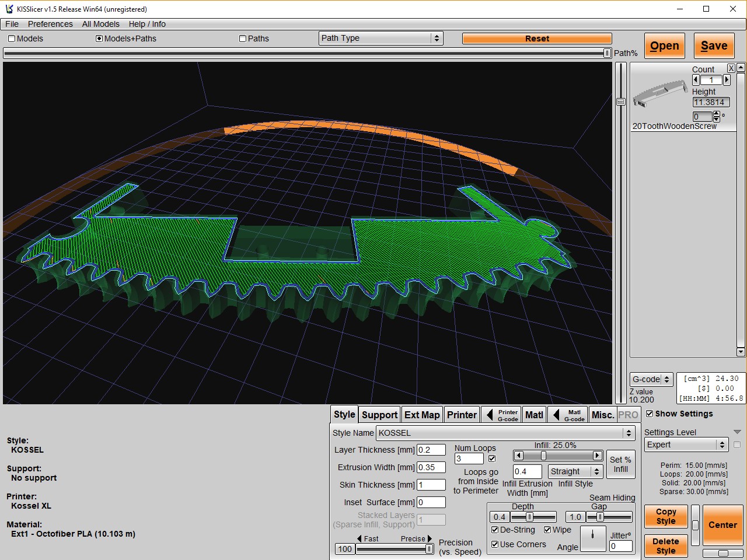Click the seam Angle dial
Image resolution: width=747 pixels, height=560 pixels.
click(x=593, y=538)
